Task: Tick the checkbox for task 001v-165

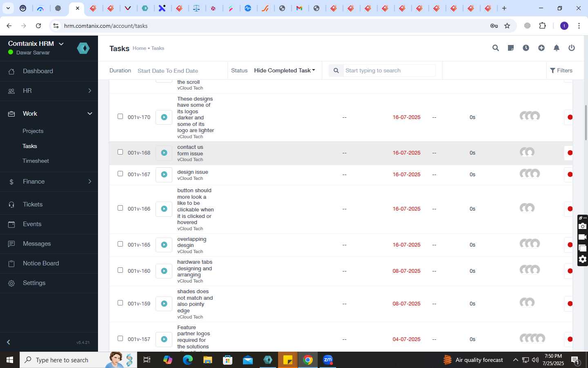Action: point(120,244)
